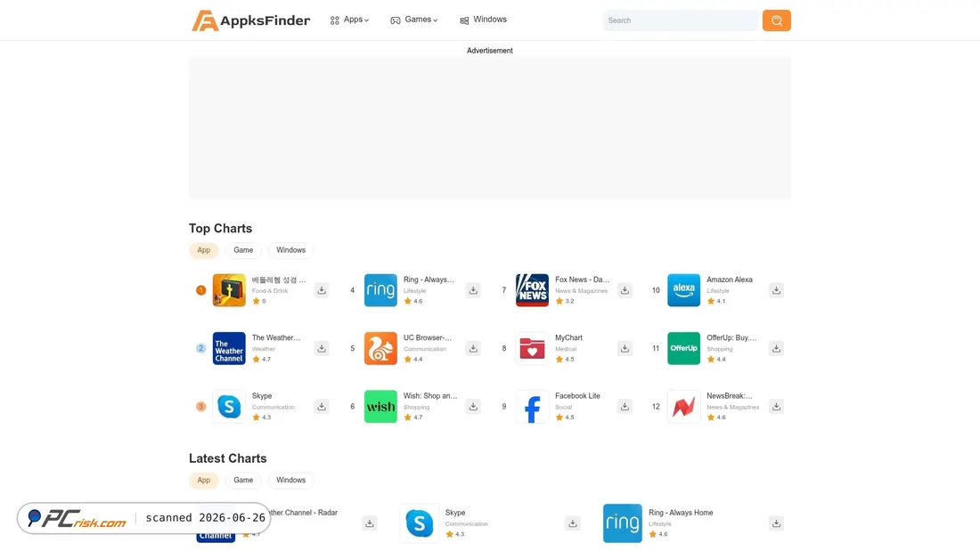Open the Wish: Shop title link
Image resolution: width=980 pixels, height=551 pixels.
[x=430, y=396]
